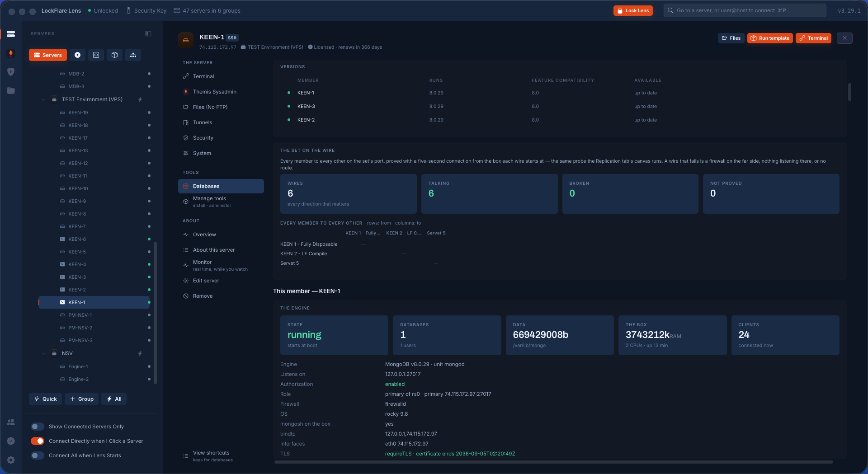Collapse the NSV server group
The width and height of the screenshot is (868, 474).
(x=43, y=353)
